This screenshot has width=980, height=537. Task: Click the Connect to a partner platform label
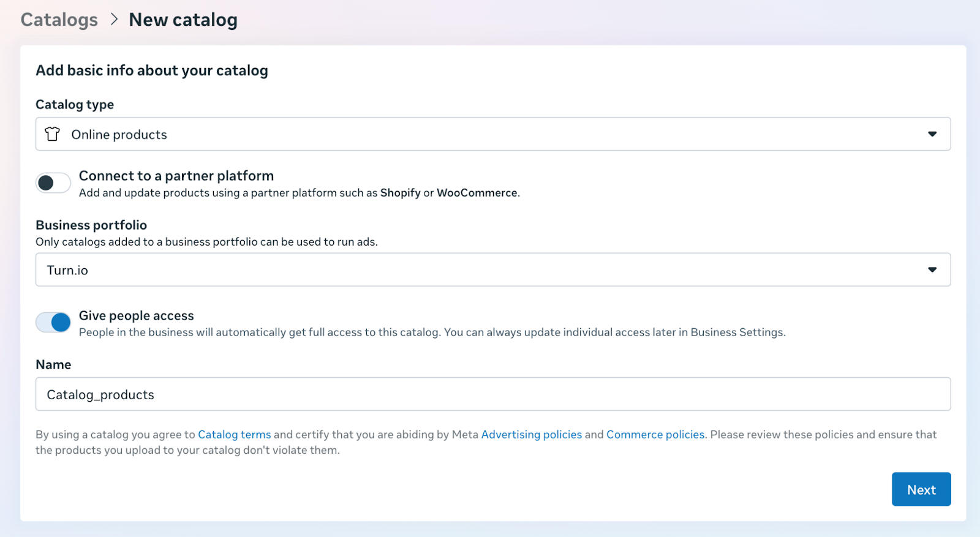coord(176,176)
